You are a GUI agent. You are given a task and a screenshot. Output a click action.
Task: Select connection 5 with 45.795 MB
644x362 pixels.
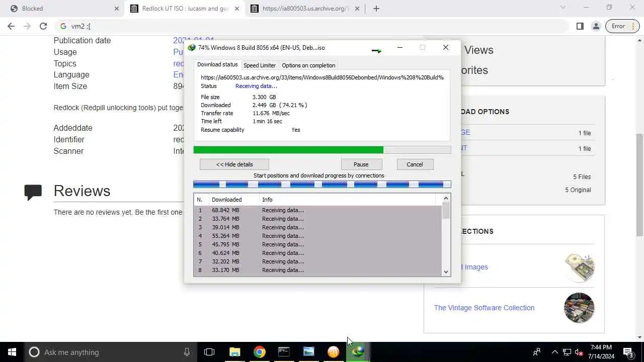pos(317,244)
